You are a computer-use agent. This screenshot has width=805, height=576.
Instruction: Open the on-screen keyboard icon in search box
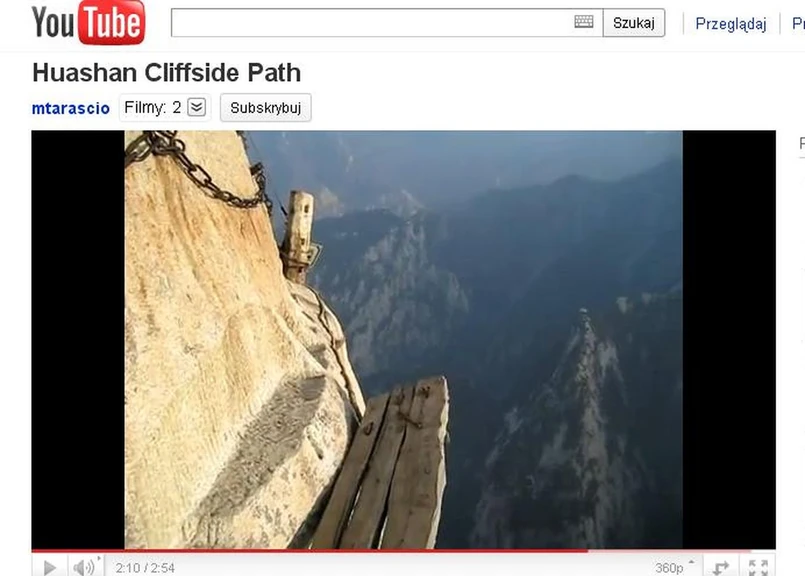click(584, 22)
